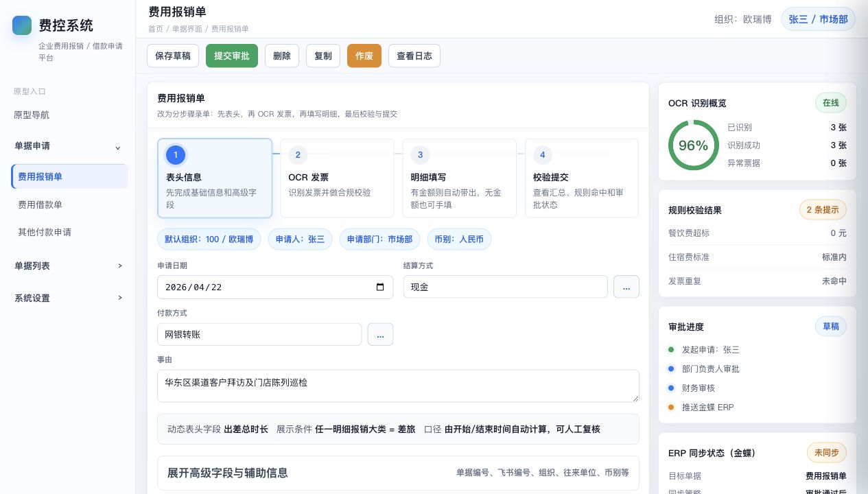Click the 住宿费标准 rule row

pos(758,257)
